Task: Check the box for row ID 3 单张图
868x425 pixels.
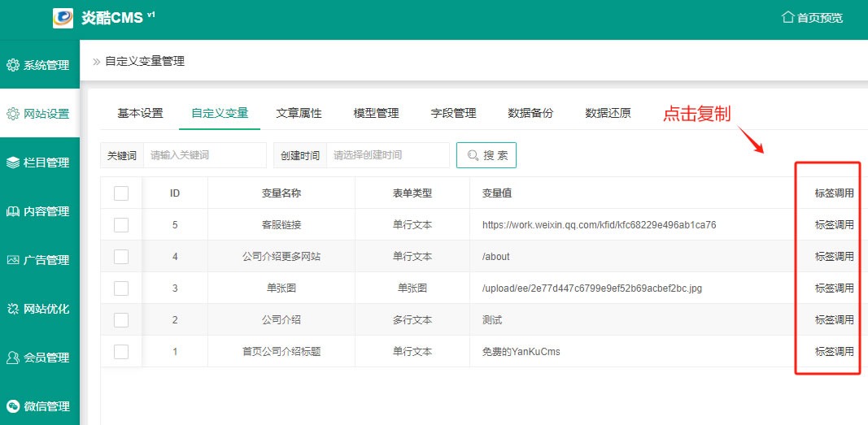Action: pos(121,288)
